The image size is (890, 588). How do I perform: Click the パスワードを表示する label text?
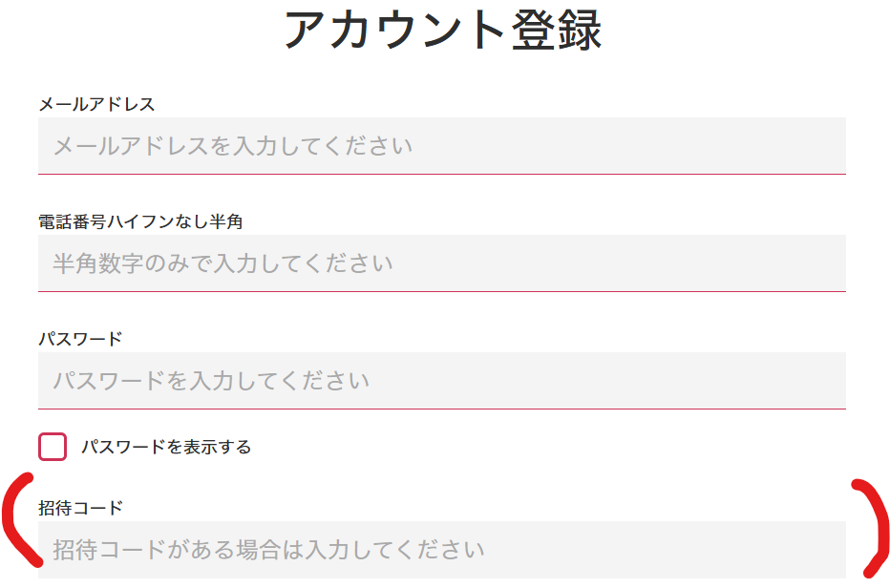(x=166, y=447)
